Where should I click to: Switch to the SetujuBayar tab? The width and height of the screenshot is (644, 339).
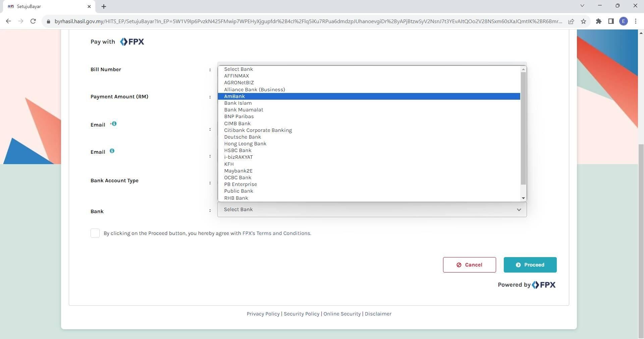pos(49,6)
